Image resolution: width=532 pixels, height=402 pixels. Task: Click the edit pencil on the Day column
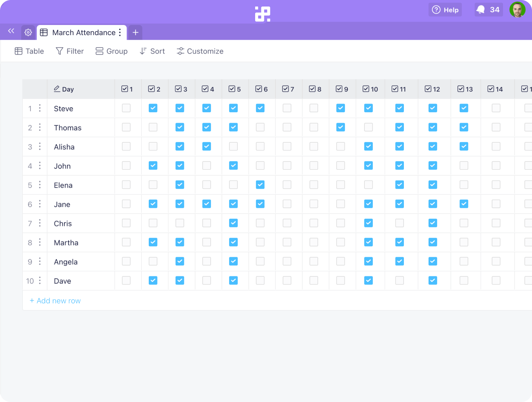pyautogui.click(x=57, y=89)
